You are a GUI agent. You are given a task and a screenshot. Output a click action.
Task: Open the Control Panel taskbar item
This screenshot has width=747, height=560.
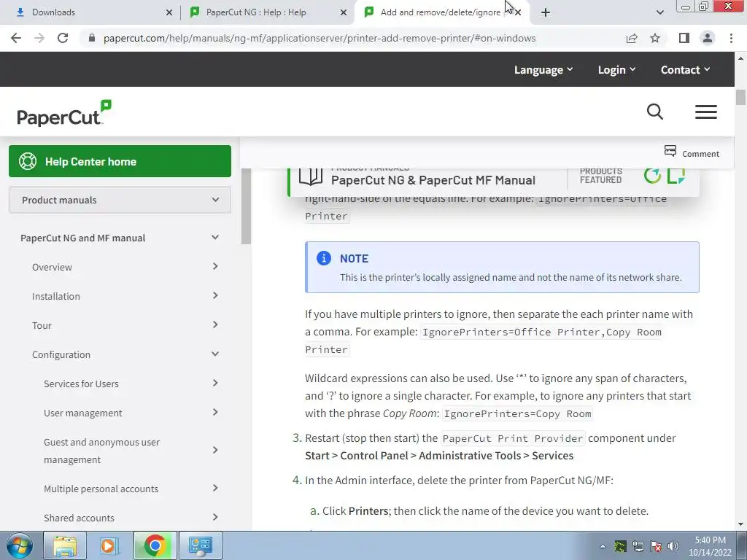click(x=200, y=545)
